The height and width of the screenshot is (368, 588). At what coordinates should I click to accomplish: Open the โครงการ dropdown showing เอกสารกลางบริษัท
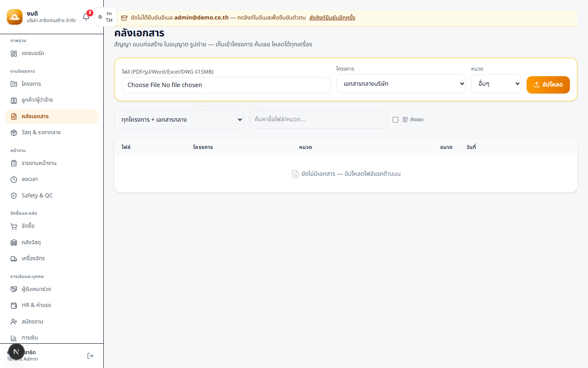pyautogui.click(x=401, y=84)
